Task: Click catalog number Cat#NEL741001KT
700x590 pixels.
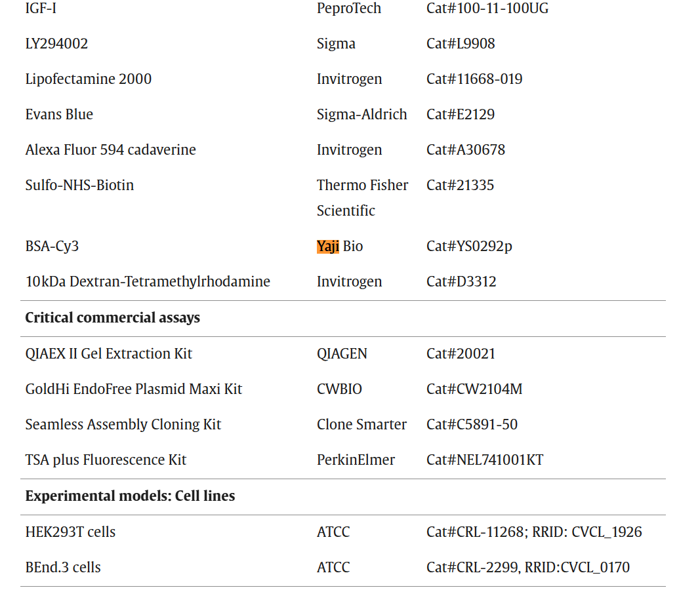Action: pos(484,460)
